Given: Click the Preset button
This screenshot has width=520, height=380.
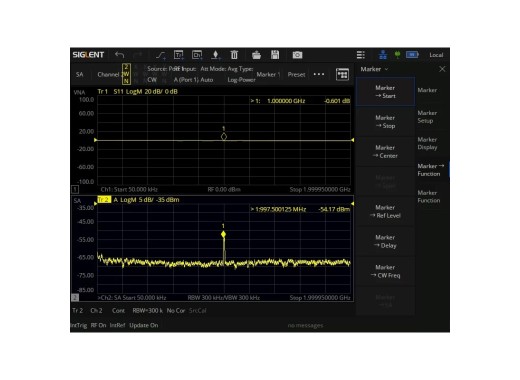Looking at the screenshot, I should (x=296, y=74).
